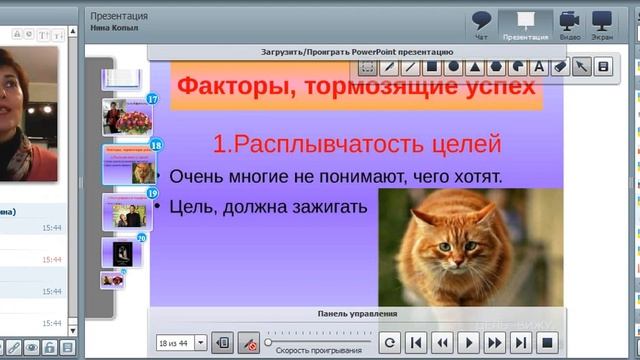This screenshot has width=640, height=360.
Task: Open slide 19 thumbnail
Action: [x=127, y=212]
